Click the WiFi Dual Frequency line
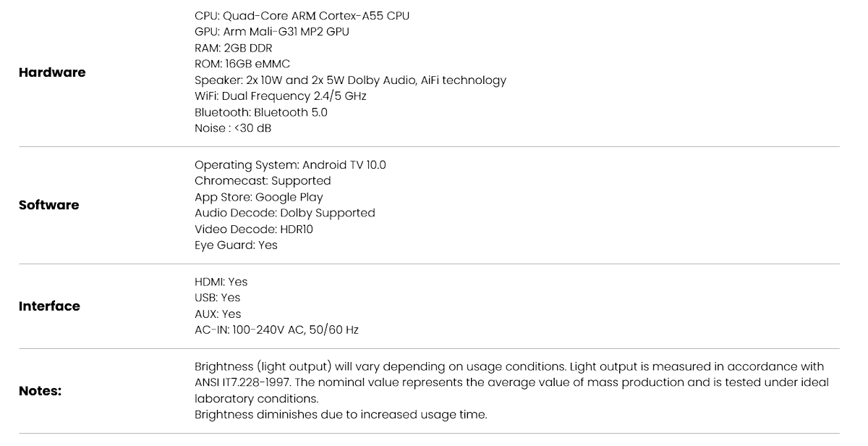The width and height of the screenshot is (868, 446). pos(280,96)
